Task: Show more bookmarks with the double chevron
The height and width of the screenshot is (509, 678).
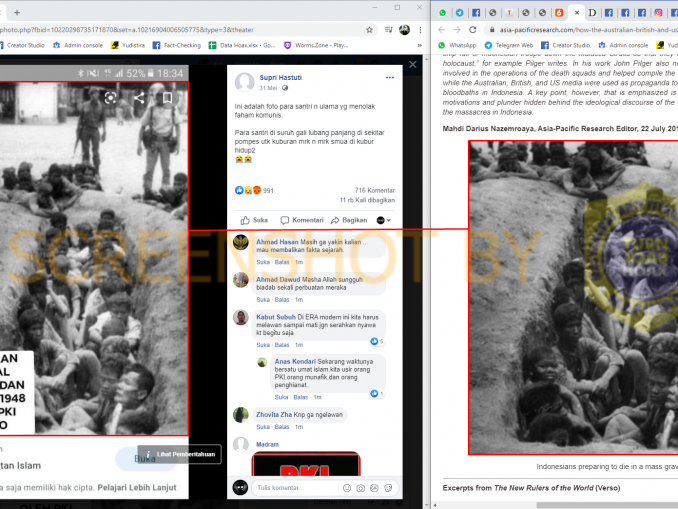Action: 419,45
